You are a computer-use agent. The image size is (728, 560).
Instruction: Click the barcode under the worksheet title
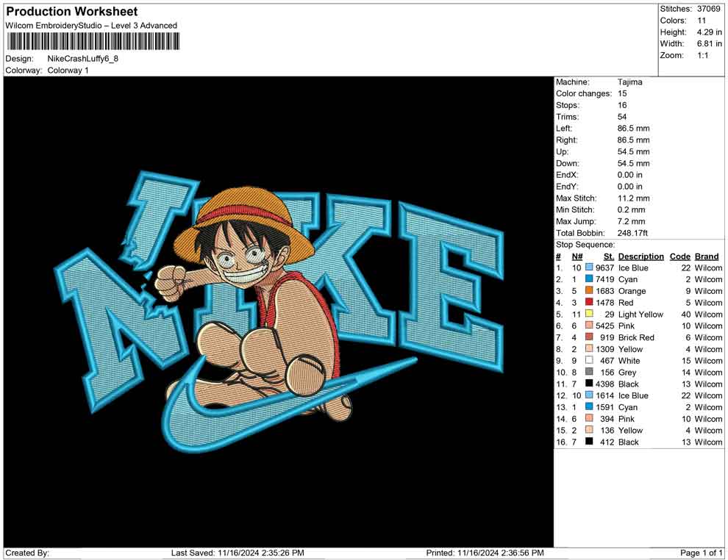coord(93,42)
